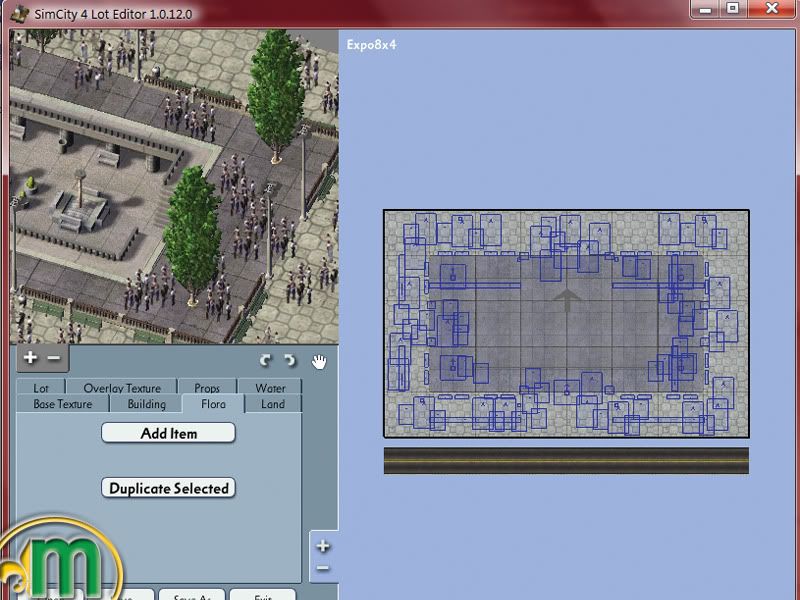Zoom out the 3D preview with minus

pos(54,358)
